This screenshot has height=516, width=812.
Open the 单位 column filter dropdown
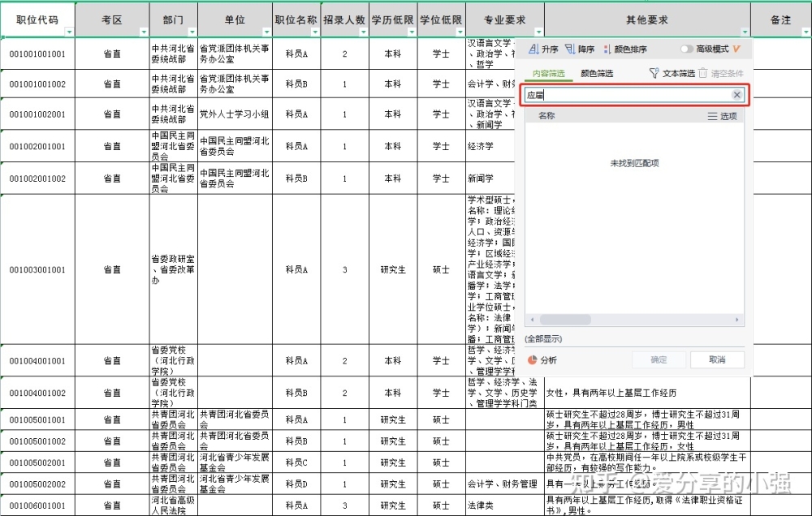266,32
